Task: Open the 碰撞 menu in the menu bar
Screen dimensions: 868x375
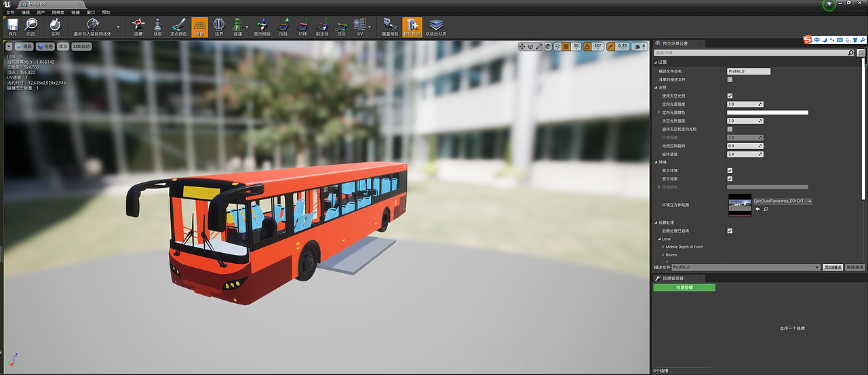Action: (76, 12)
